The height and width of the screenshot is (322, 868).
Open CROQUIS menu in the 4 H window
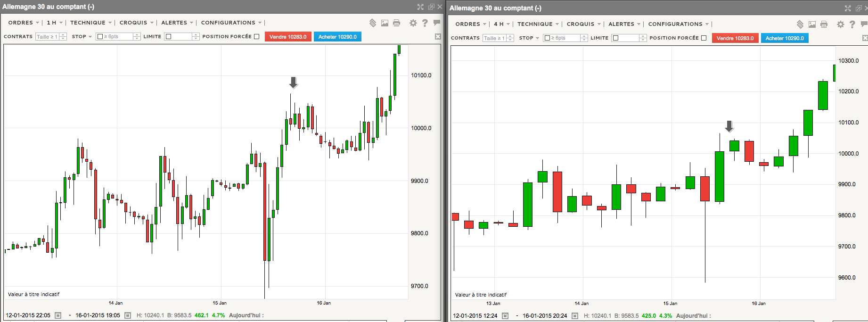[584, 24]
